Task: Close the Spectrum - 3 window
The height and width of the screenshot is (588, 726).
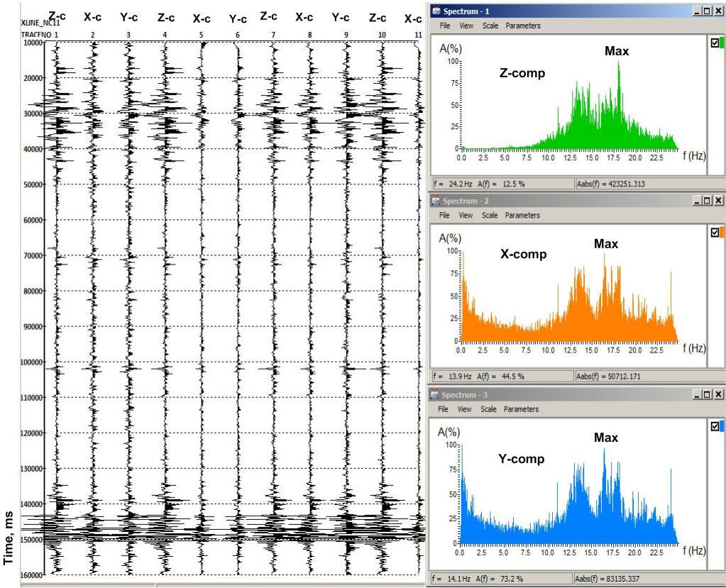Action: (x=718, y=395)
